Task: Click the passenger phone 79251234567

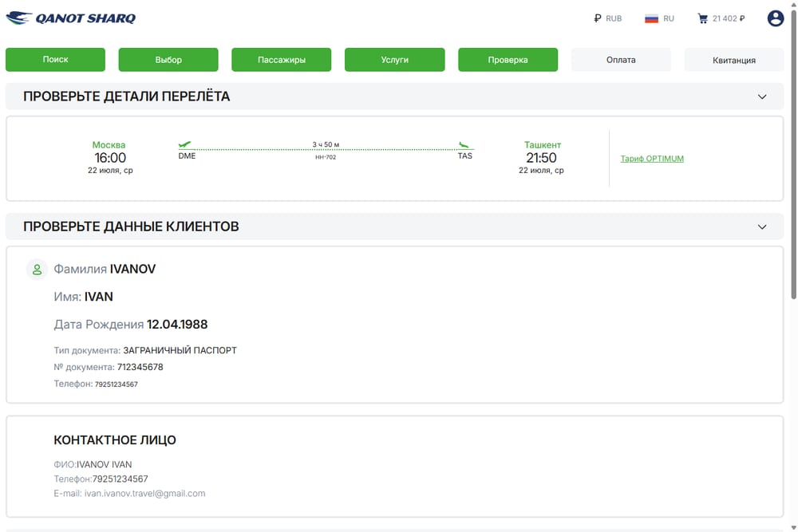Action: pyautogui.click(x=116, y=384)
